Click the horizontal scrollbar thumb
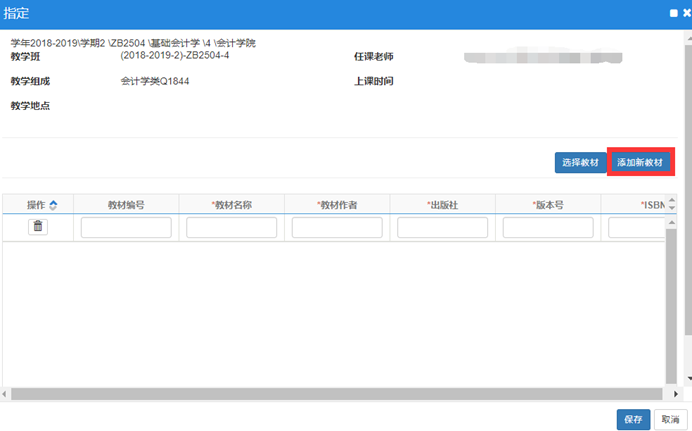The image size is (692, 431). click(337, 394)
